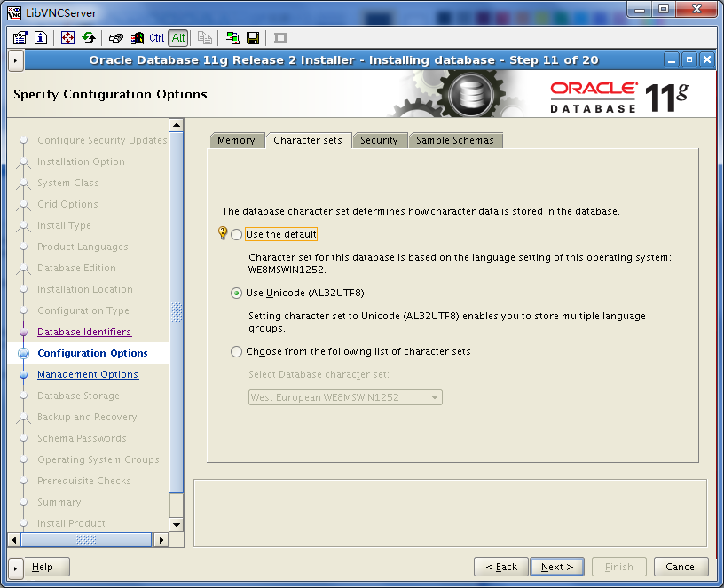Click the Help button
Screen dimensions: 724x588
point(47,567)
